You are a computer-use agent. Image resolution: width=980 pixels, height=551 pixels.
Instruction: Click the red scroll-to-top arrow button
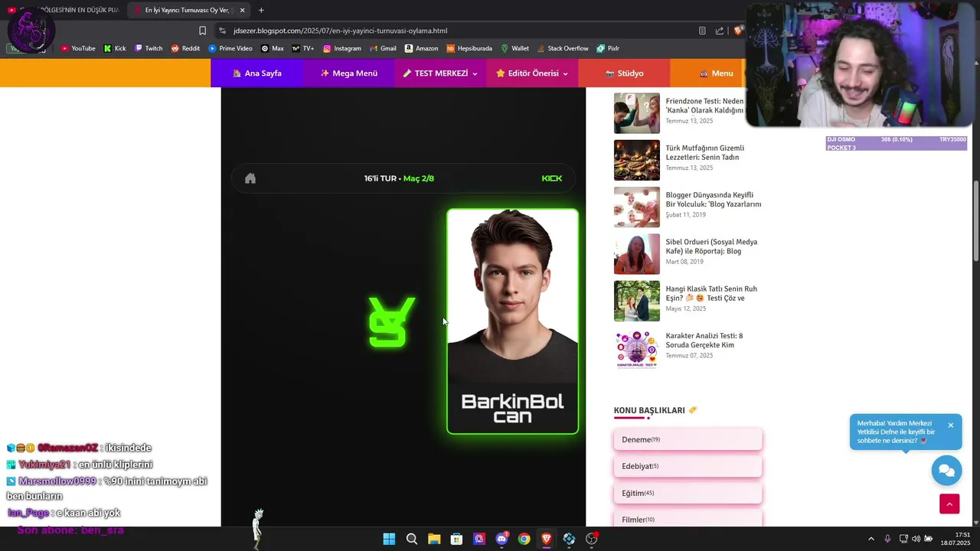pyautogui.click(x=949, y=504)
